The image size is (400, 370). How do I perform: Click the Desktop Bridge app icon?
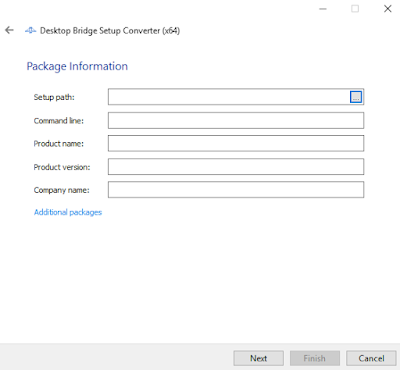coord(30,31)
